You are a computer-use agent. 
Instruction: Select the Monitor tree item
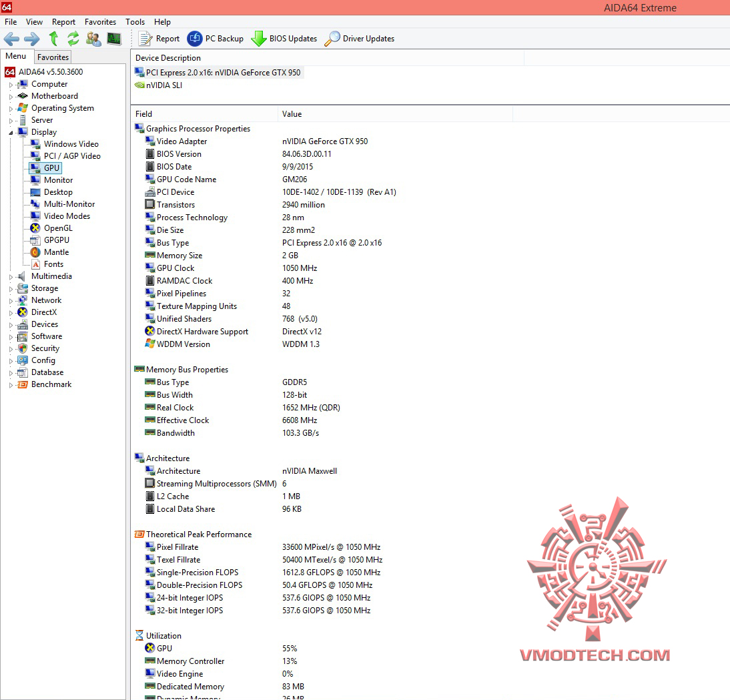pos(58,180)
